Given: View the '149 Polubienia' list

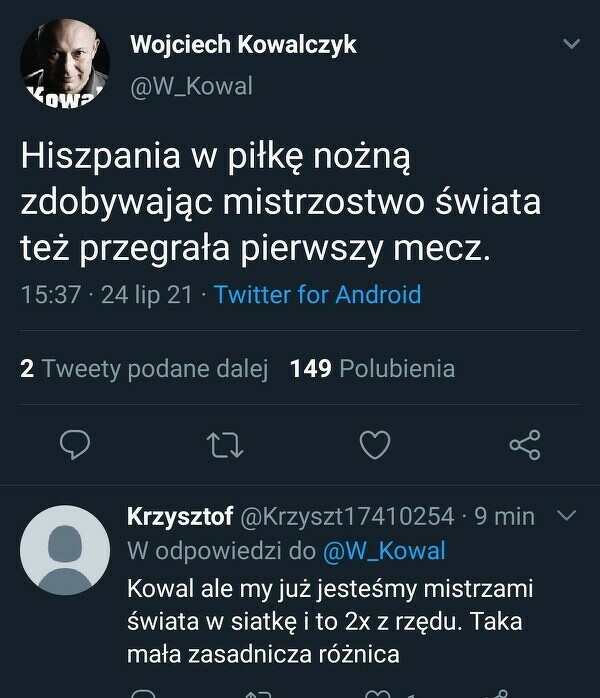Looking at the screenshot, I should tap(372, 369).
